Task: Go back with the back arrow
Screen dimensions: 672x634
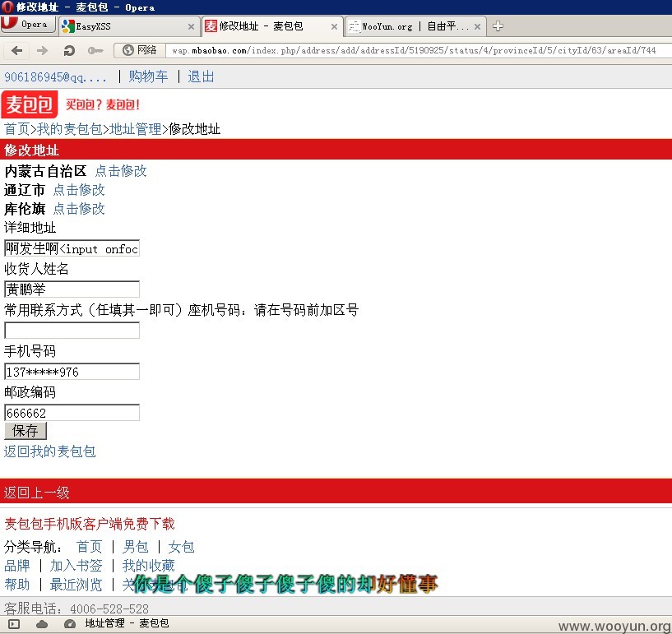Action: 16,50
